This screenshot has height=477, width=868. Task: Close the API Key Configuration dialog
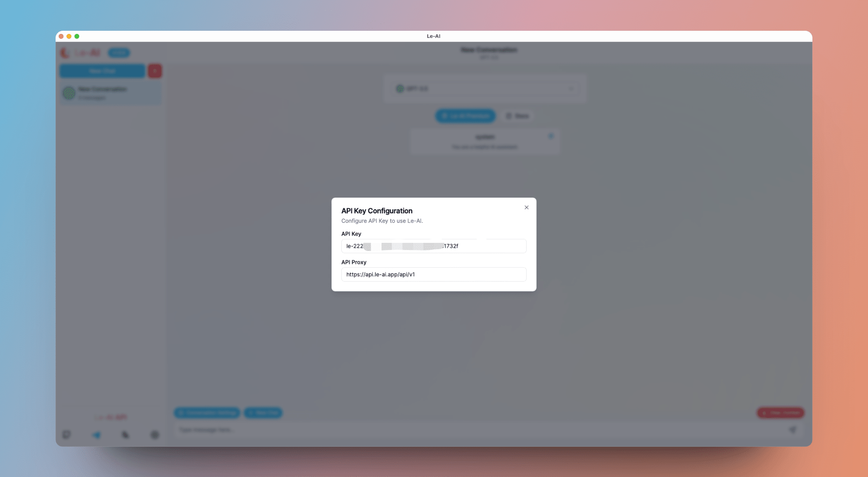(x=526, y=208)
